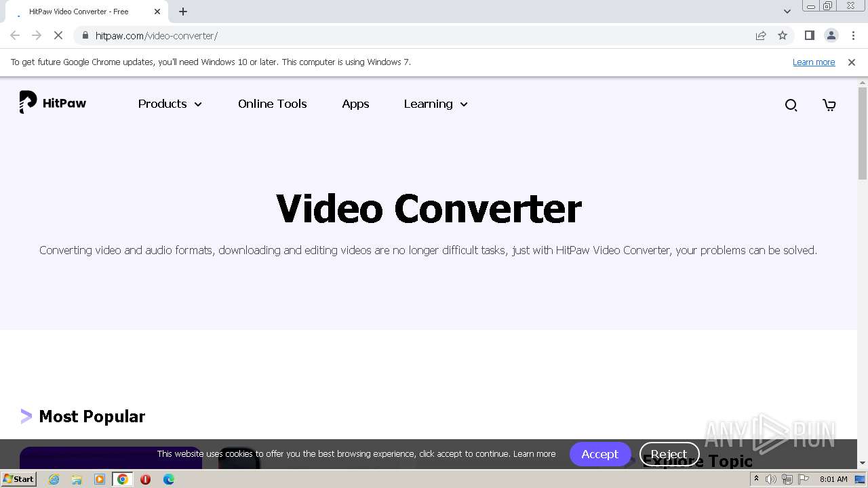Click the address bar URL

pyautogui.click(x=157, y=35)
